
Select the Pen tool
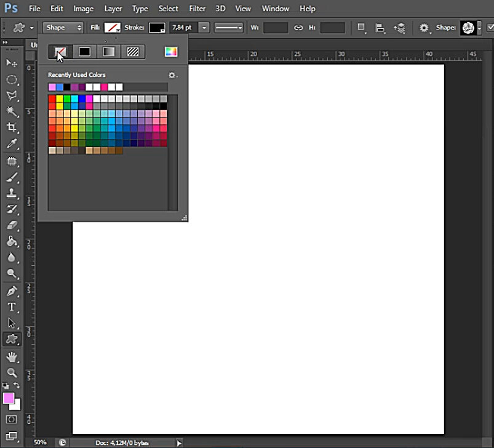click(12, 291)
